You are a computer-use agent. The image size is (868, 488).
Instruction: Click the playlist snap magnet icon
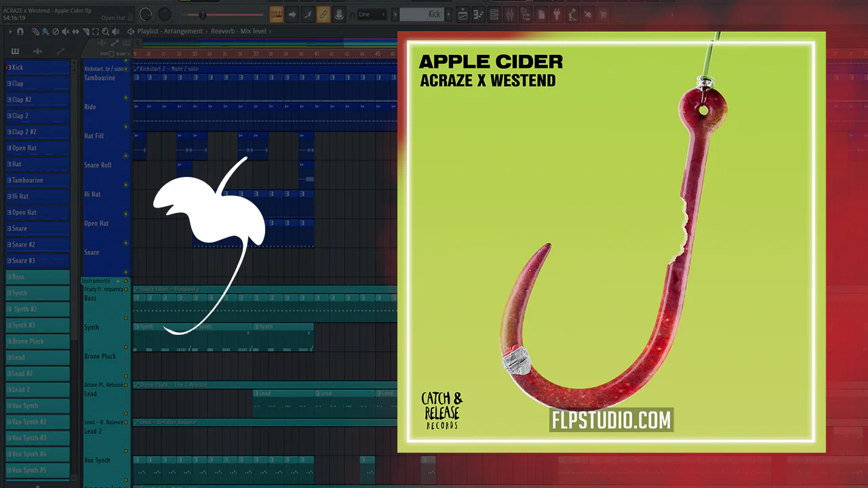point(20,31)
